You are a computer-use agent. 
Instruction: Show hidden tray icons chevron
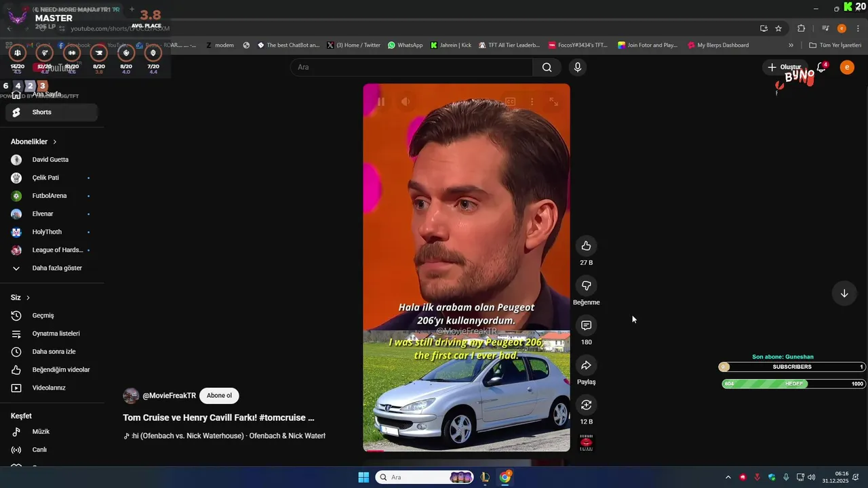(728, 477)
